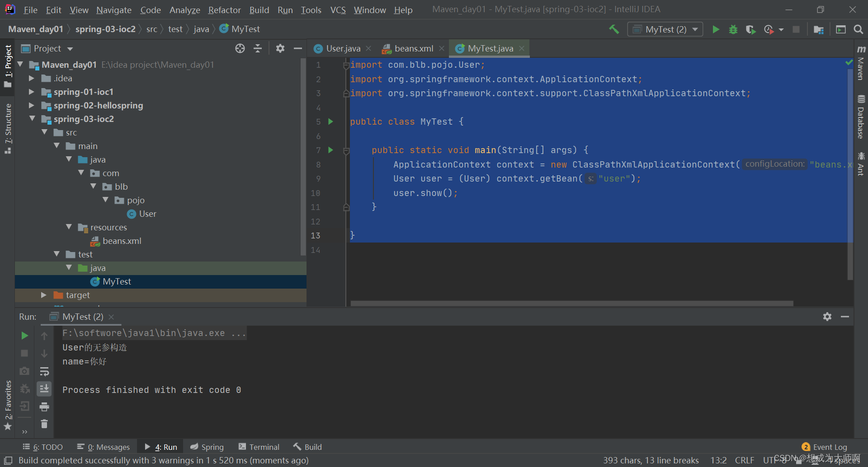The height and width of the screenshot is (467, 868).
Task: Click the up stack trace arrow
Action: pos(44,336)
